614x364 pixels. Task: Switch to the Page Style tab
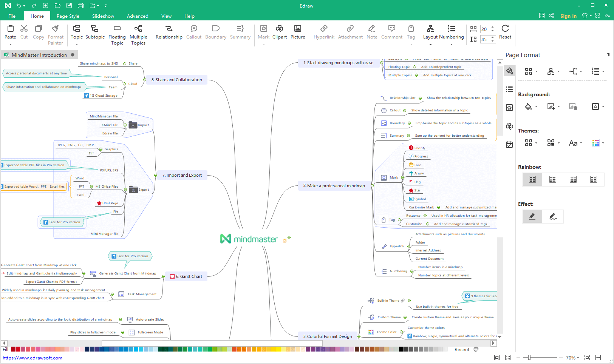tap(68, 16)
